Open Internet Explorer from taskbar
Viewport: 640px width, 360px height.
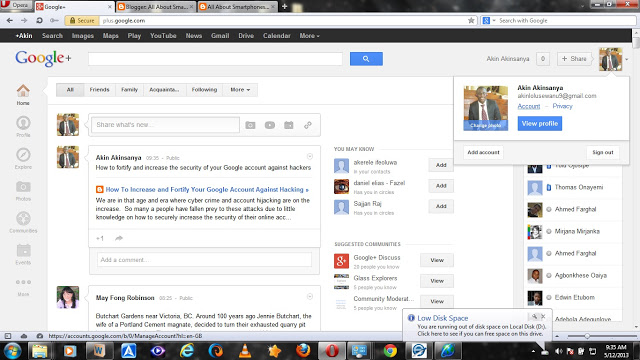tap(187, 351)
